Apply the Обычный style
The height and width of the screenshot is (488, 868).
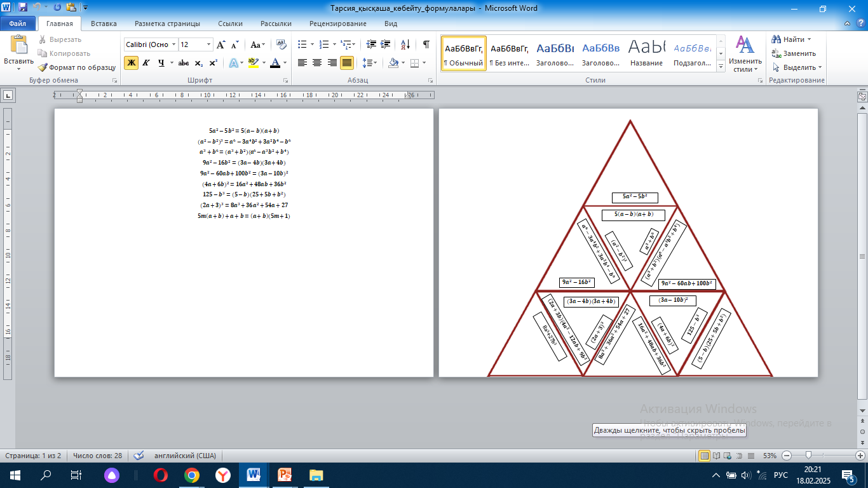point(464,53)
